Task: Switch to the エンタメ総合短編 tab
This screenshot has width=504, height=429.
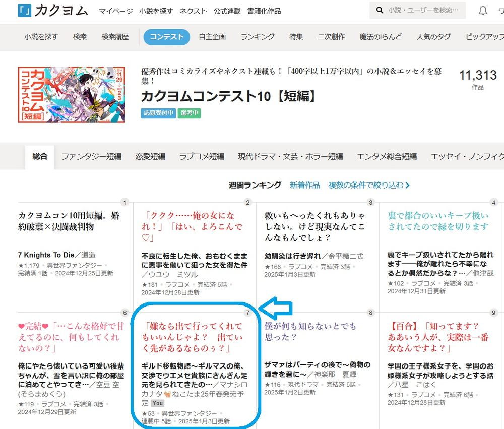Action: [x=387, y=157]
